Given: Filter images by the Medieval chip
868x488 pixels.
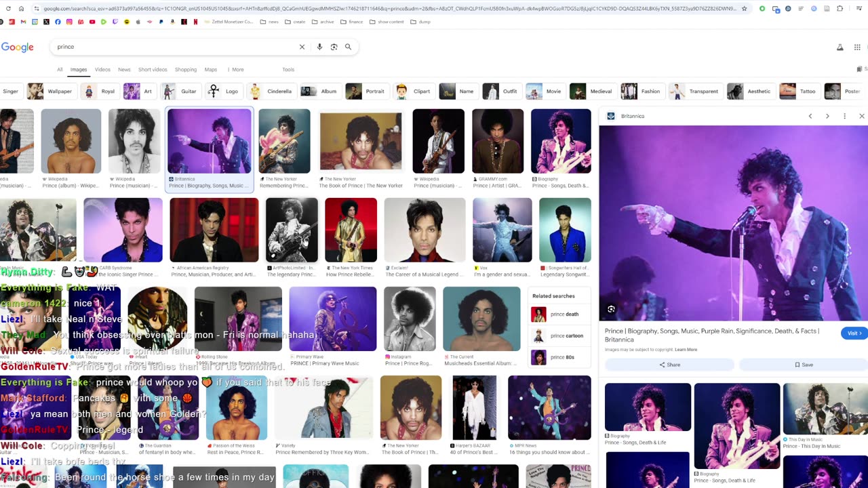Looking at the screenshot, I should [x=593, y=91].
